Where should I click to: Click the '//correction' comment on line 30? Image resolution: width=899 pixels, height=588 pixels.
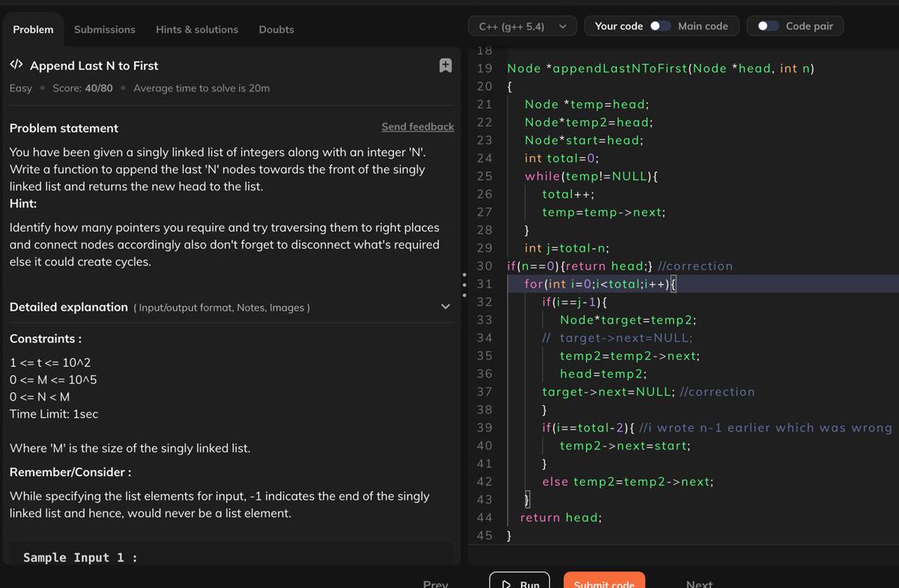695,266
